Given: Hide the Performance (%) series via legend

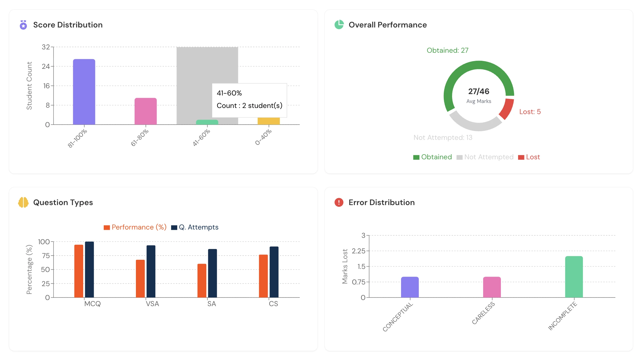Looking at the screenshot, I should 135,227.
